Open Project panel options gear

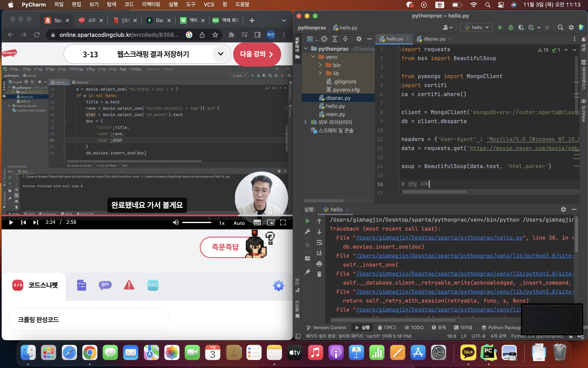coord(359,39)
